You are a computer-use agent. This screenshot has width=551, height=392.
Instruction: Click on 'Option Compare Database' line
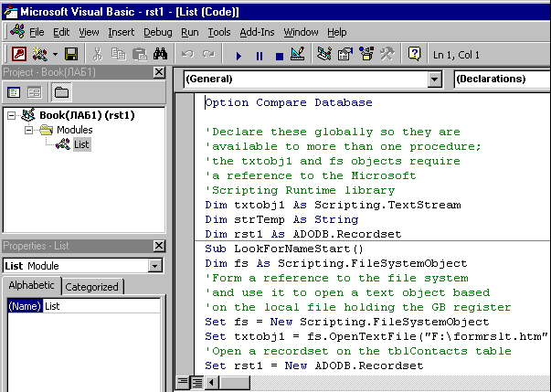289,102
